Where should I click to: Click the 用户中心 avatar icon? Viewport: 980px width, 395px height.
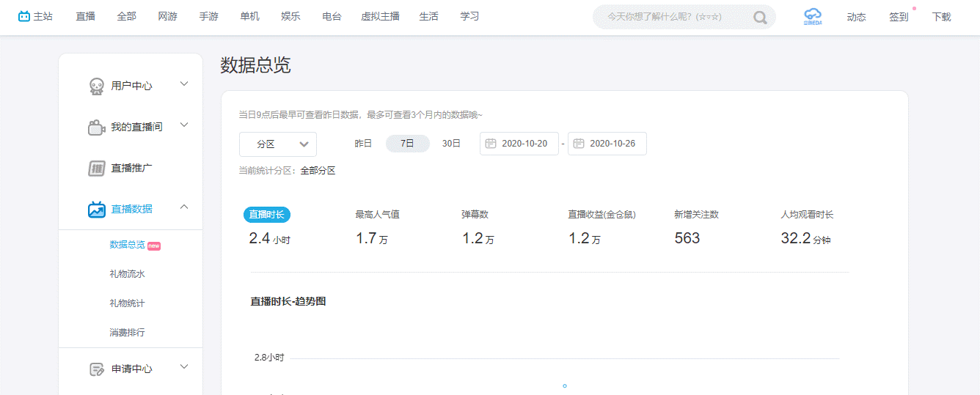96,86
